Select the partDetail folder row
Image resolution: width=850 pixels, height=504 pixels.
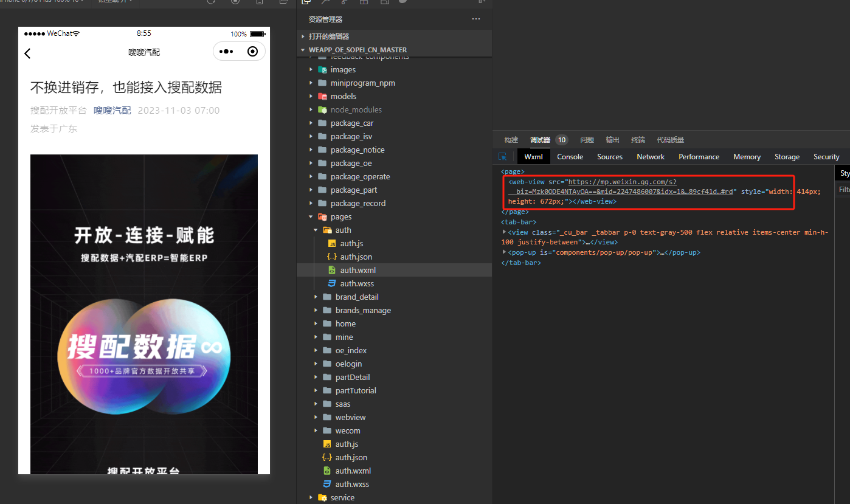point(394,378)
